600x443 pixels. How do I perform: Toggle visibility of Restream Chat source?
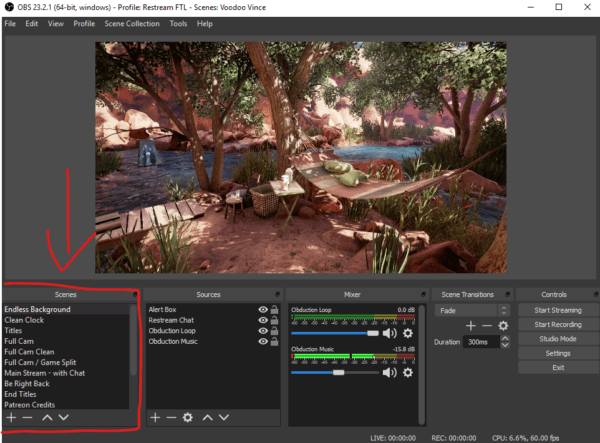coord(263,320)
